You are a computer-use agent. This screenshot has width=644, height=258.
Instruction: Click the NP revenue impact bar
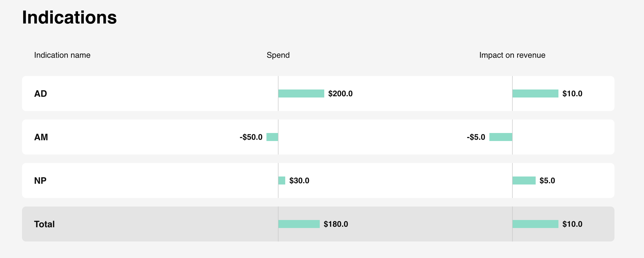524,180
